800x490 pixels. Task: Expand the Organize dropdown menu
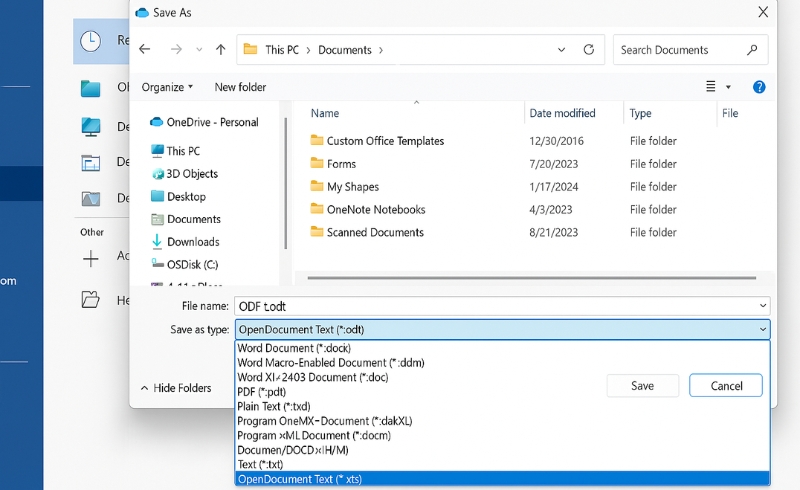(x=167, y=87)
